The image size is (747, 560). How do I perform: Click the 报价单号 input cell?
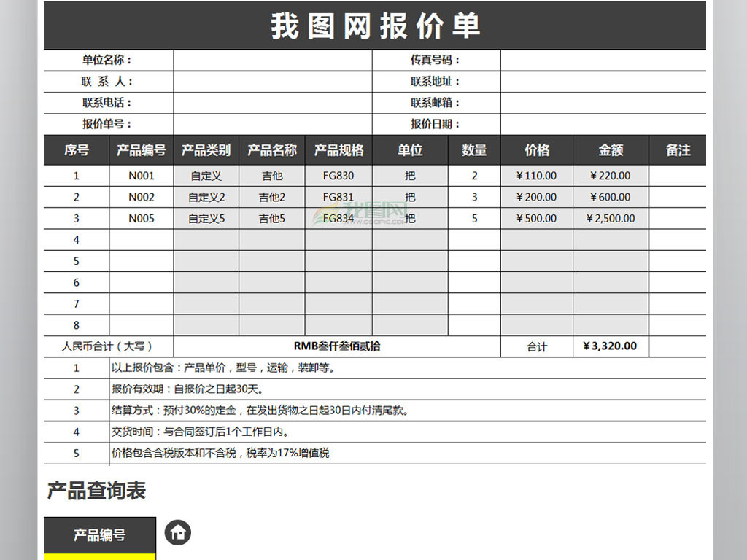tap(273, 124)
